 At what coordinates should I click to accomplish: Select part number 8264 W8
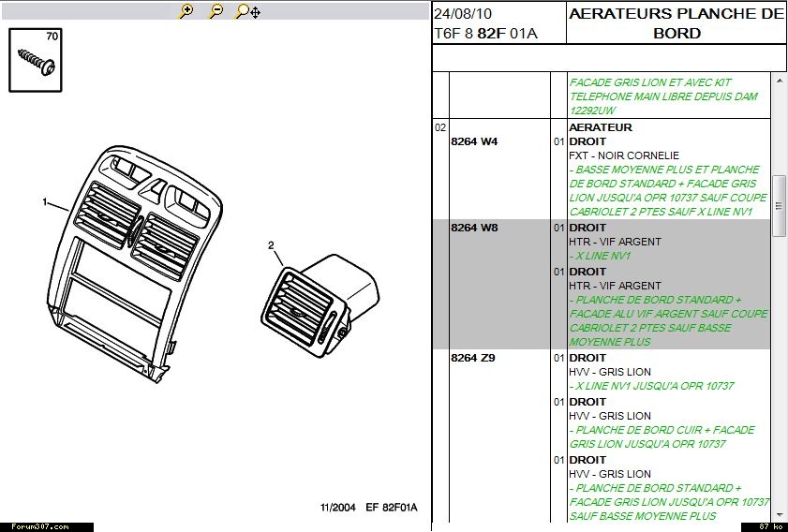click(474, 228)
